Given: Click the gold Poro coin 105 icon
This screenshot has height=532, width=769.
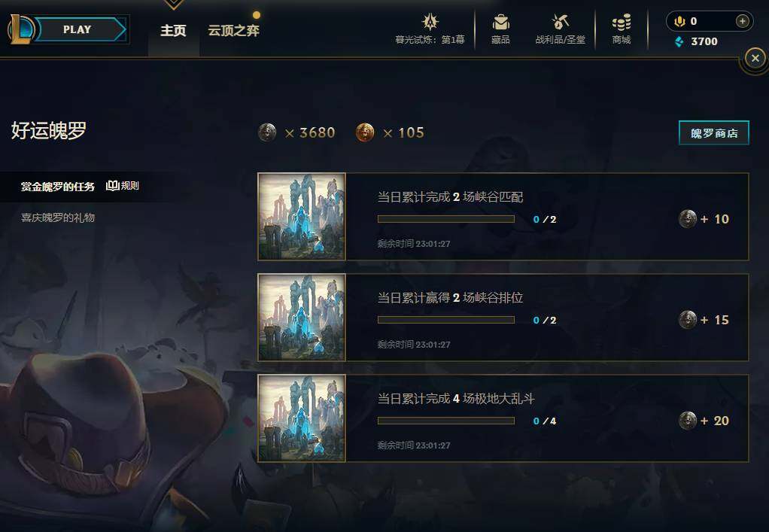Looking at the screenshot, I should [365, 132].
